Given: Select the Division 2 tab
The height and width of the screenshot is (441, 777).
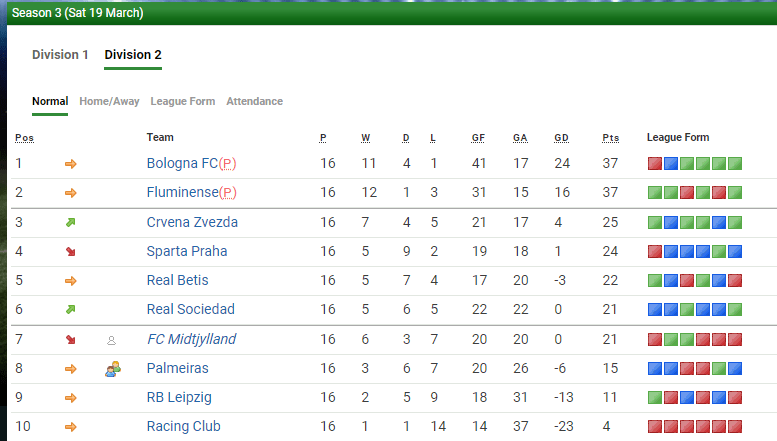Looking at the screenshot, I should [x=133, y=55].
